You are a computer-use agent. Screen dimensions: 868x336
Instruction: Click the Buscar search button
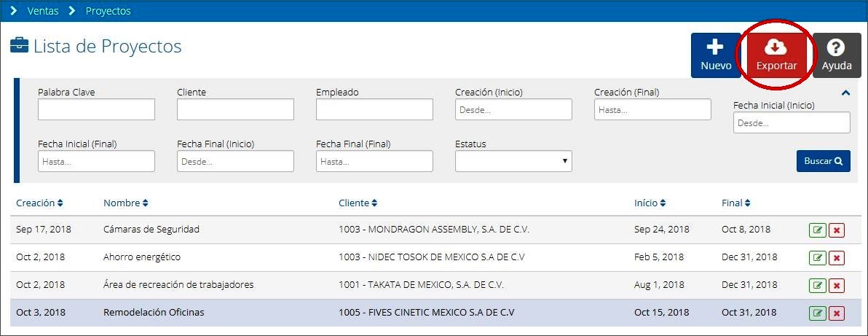[823, 161]
